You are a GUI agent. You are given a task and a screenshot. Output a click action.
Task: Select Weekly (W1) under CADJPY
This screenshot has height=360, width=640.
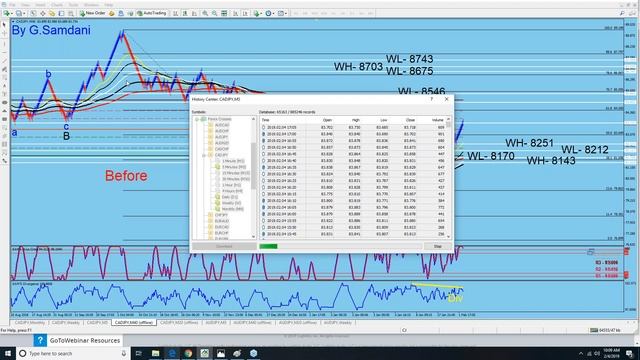pyautogui.click(x=231, y=203)
